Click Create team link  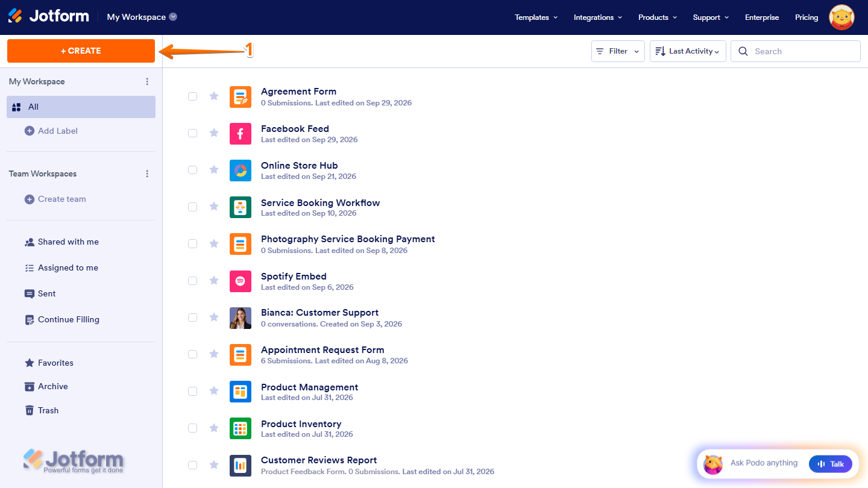[x=55, y=199]
